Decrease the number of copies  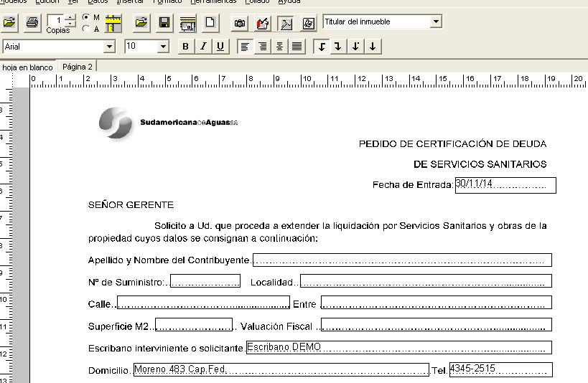[70, 24]
